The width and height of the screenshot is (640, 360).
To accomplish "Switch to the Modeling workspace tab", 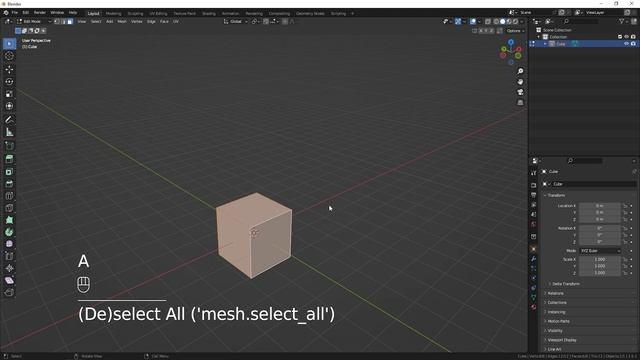I will point(113,13).
